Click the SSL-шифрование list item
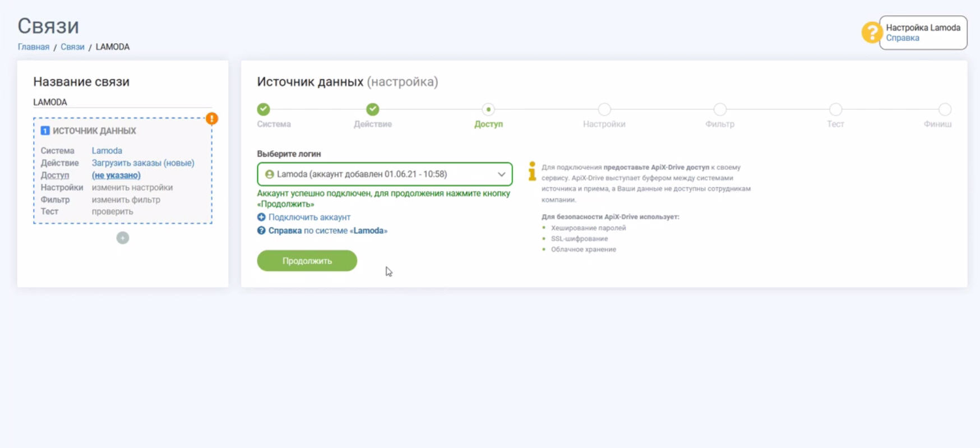This screenshot has height=448, width=980. point(579,238)
